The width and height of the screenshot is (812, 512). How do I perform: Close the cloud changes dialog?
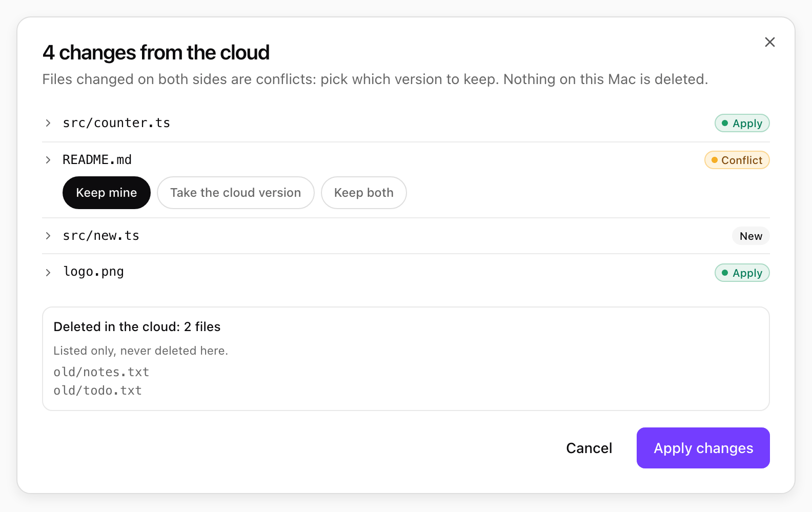pyautogui.click(x=769, y=42)
